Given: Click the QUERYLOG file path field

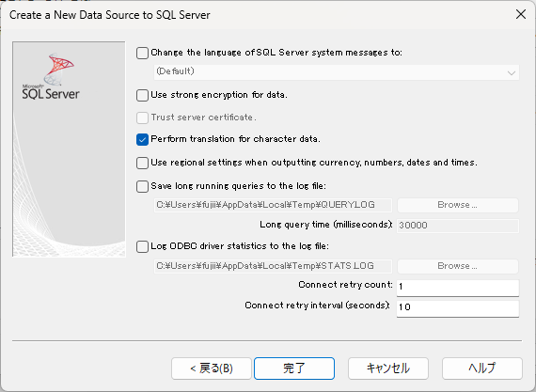Looking at the screenshot, I should (273, 205).
